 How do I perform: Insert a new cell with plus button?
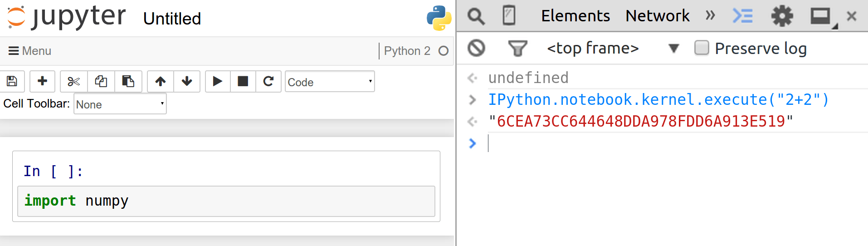tap(42, 82)
